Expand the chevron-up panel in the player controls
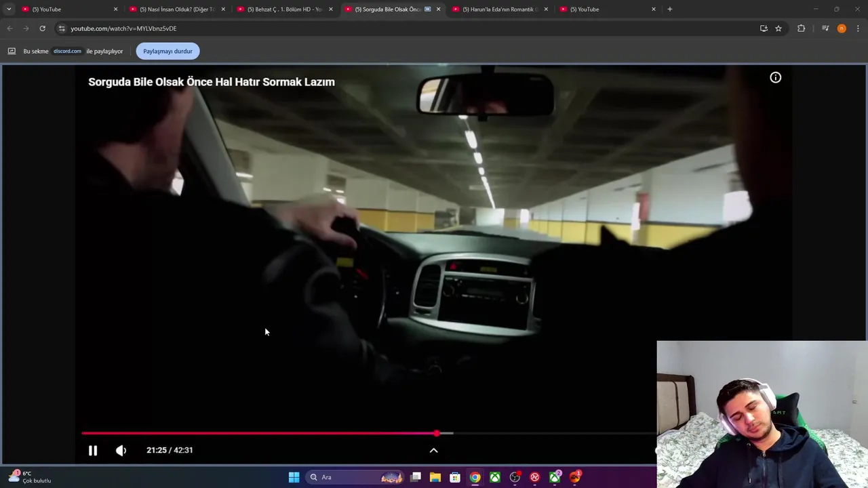This screenshot has height=488, width=868. pos(434,450)
